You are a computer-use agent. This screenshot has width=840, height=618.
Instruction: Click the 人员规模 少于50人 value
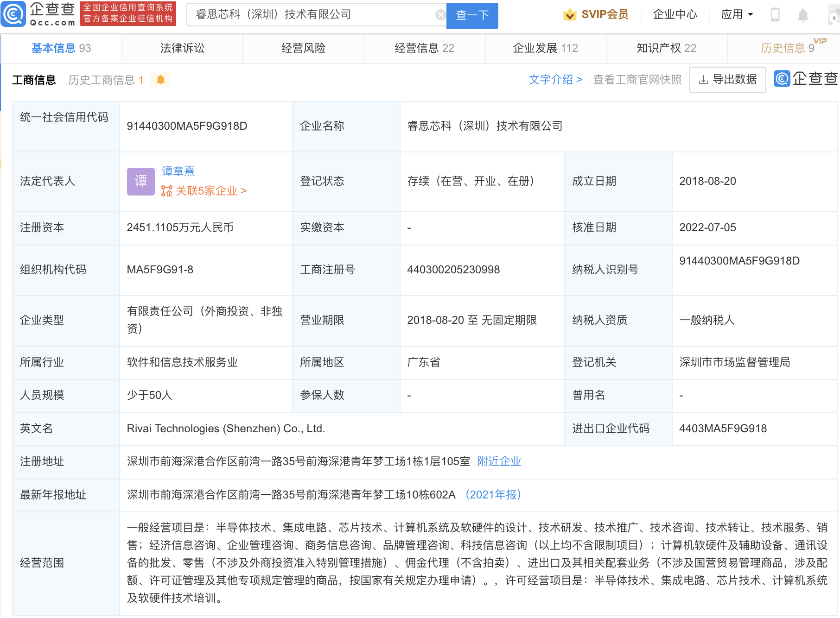tap(149, 395)
